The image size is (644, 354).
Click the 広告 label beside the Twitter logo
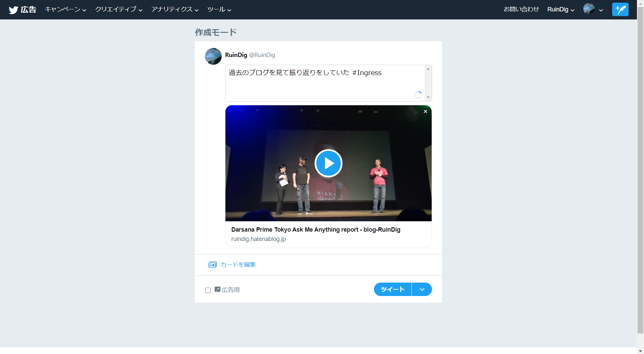pos(28,10)
